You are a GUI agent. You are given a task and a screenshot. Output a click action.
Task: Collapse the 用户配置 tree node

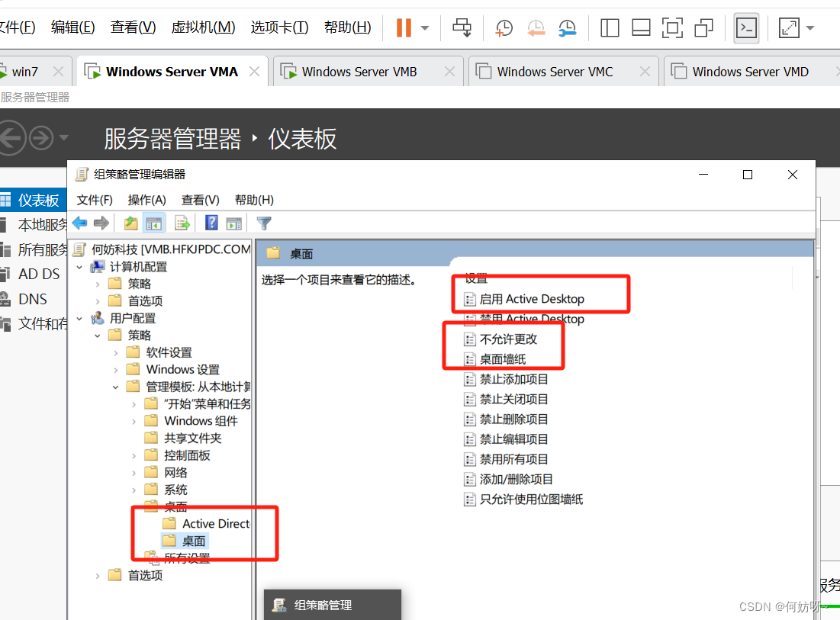click(x=80, y=318)
